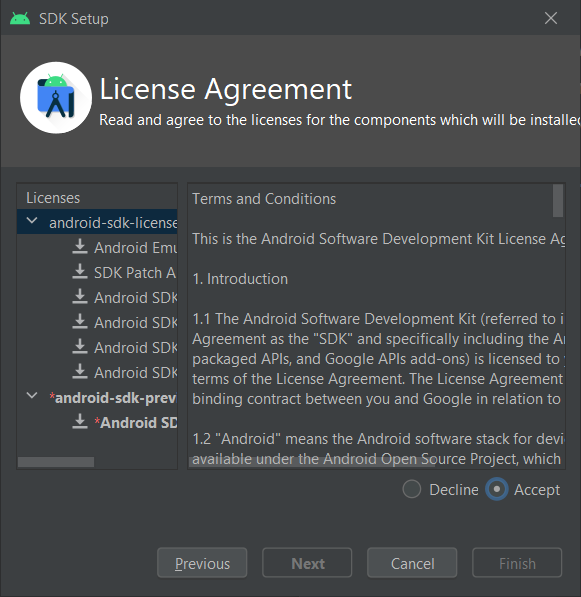
Task: Click the Next button
Action: (x=307, y=563)
